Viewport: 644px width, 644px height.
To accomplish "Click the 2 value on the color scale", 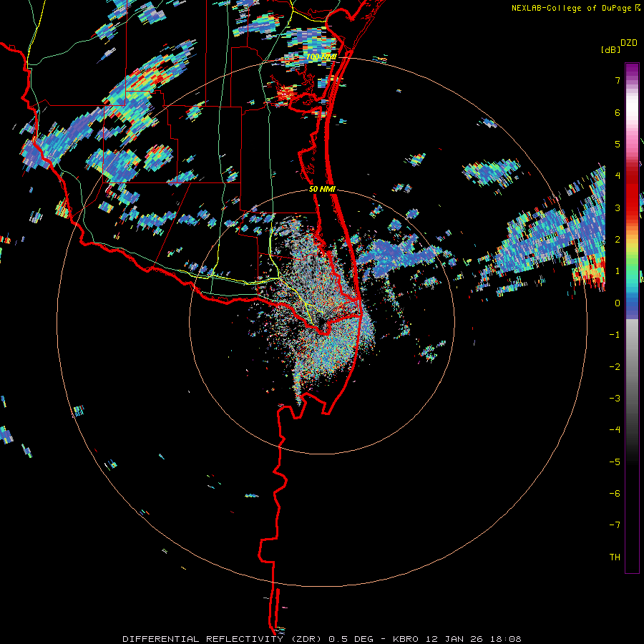I will [x=618, y=240].
